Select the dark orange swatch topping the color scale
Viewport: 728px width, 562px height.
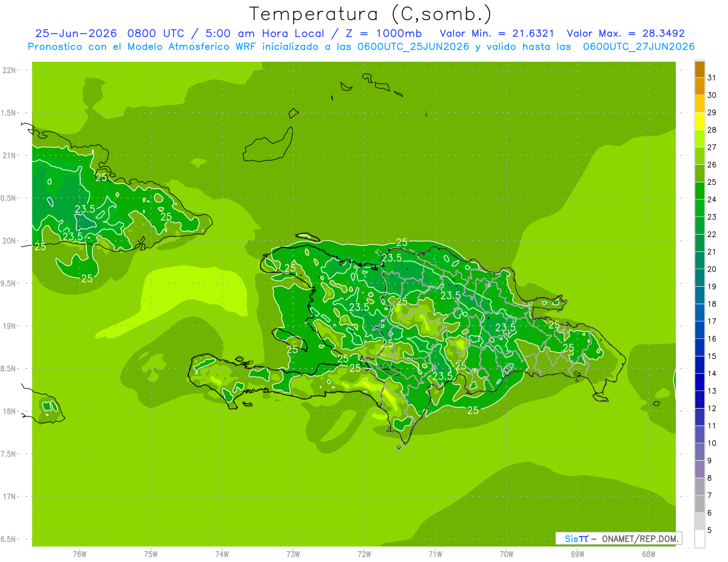pos(699,69)
